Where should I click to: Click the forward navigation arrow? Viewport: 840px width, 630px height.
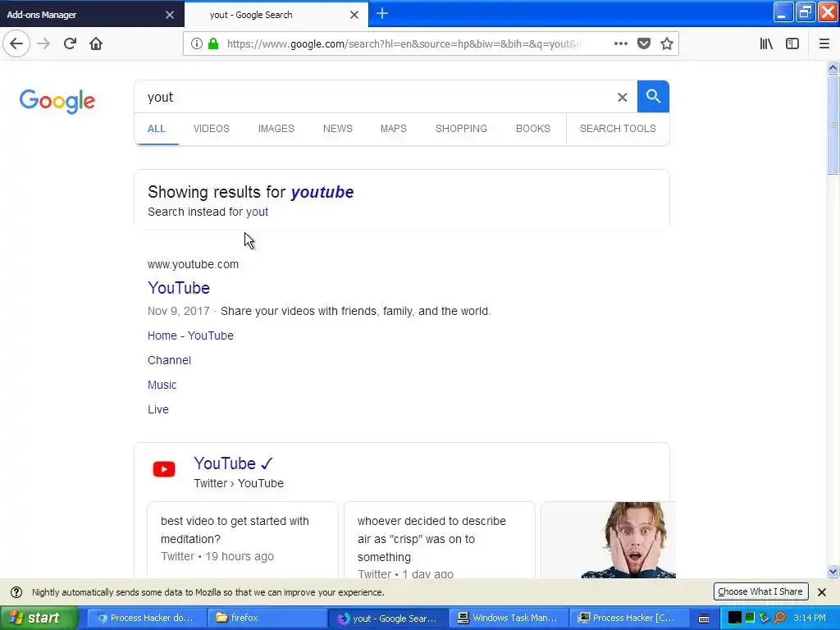click(44, 43)
